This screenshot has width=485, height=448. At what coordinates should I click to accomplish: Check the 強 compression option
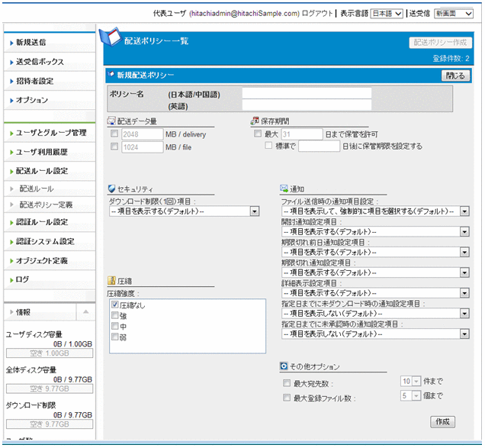(115, 315)
